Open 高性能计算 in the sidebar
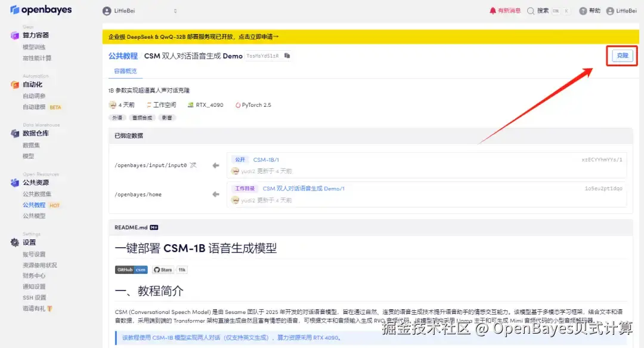 [37, 58]
